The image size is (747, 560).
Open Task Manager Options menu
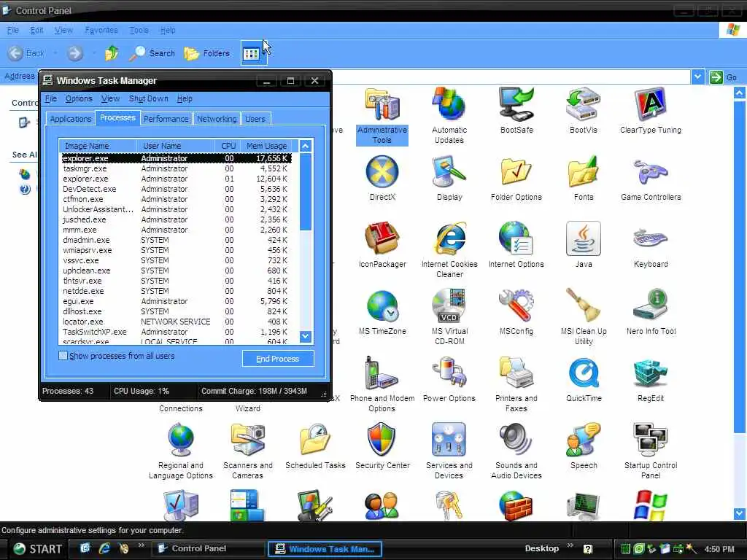point(79,98)
